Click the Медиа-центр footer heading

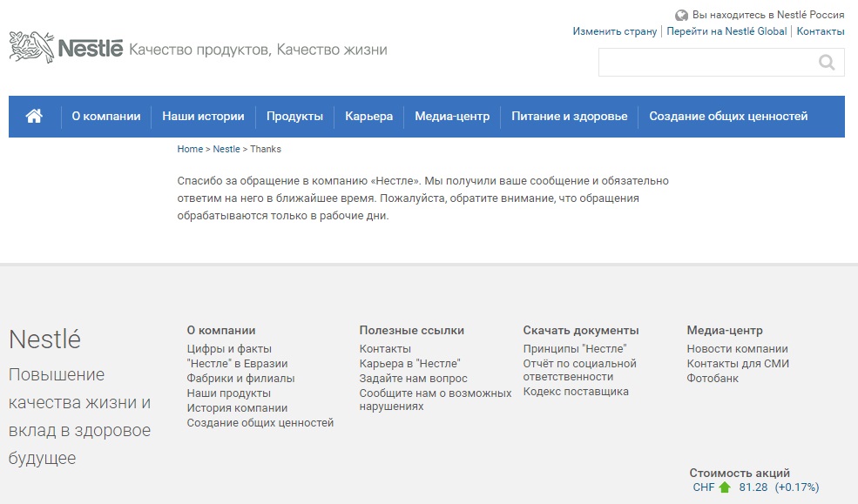(725, 330)
